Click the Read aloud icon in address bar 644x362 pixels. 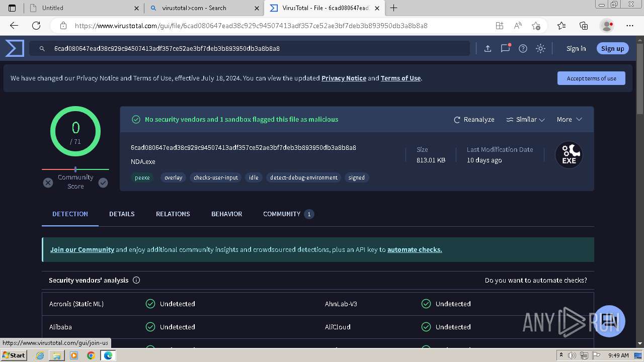pos(518,26)
